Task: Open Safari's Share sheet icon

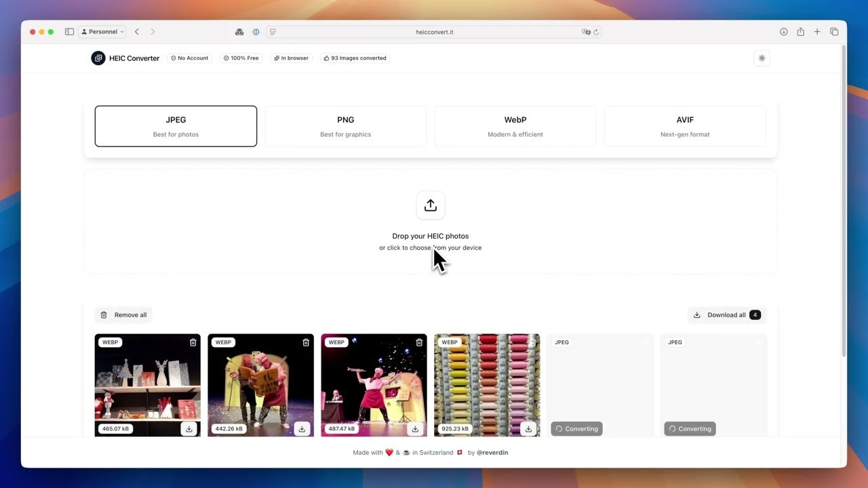Action: point(800,31)
